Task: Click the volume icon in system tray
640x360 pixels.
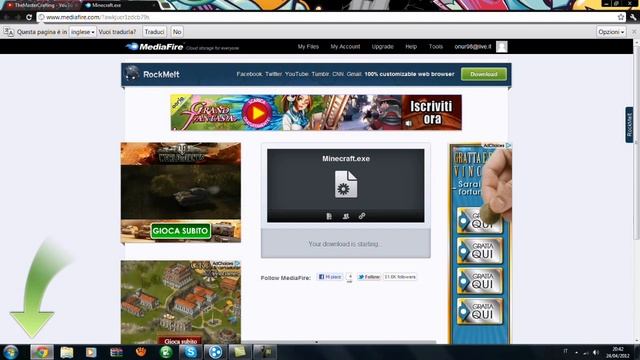Action: (x=596, y=352)
